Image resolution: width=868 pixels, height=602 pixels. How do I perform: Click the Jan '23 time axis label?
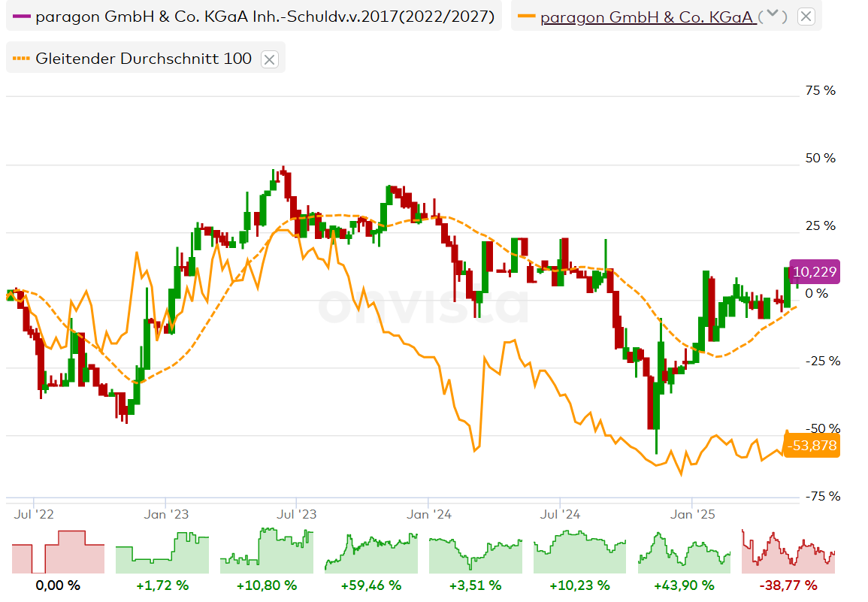pos(166,515)
